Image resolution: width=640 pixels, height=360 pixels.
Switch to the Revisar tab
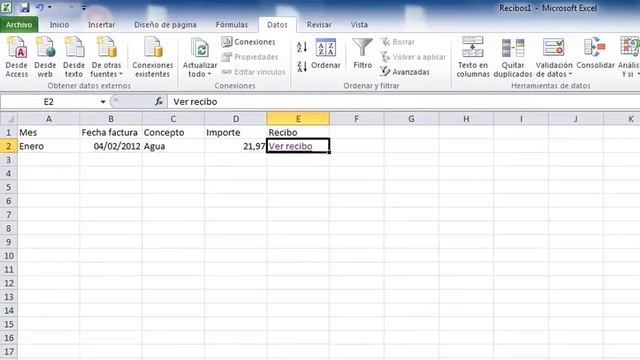coord(319,24)
